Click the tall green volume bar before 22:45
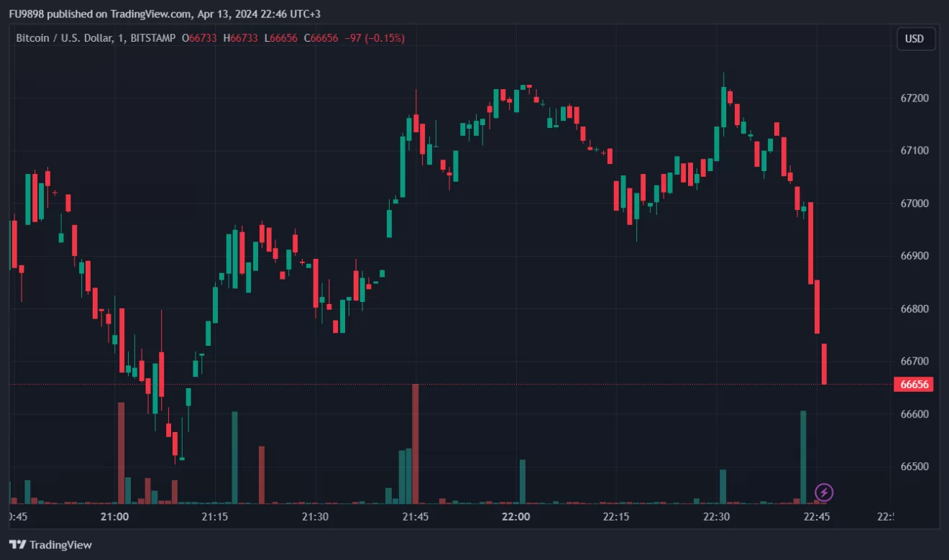This screenshot has width=949, height=560. pyautogui.click(x=803, y=456)
